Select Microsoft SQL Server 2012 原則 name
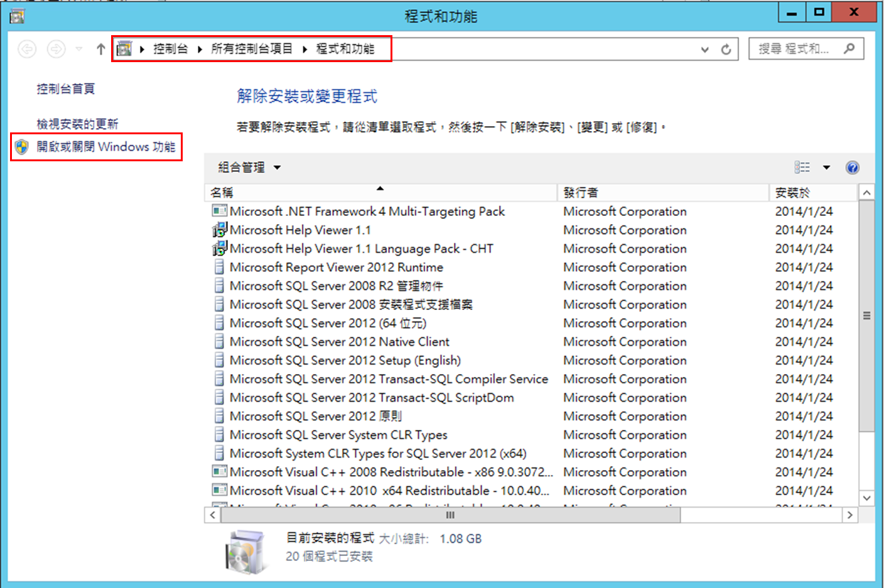 [x=316, y=416]
